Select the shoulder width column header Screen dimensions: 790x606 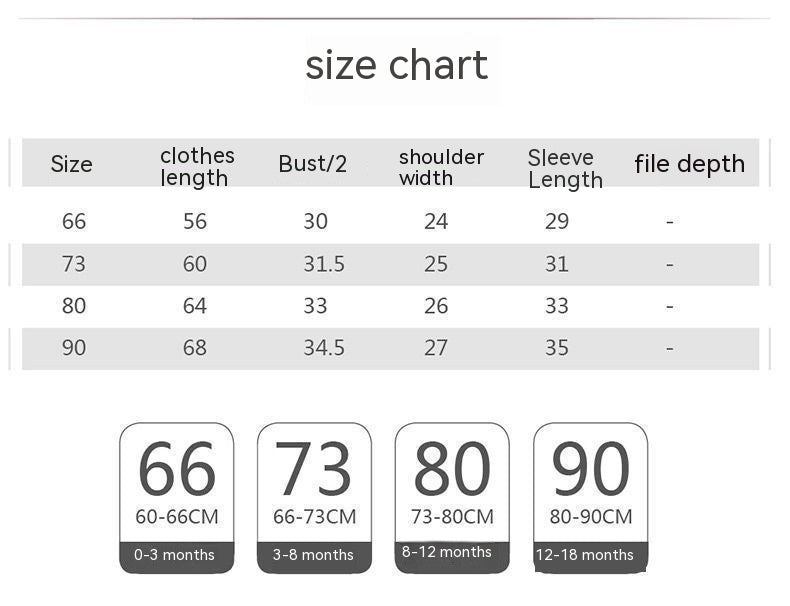[x=440, y=167]
